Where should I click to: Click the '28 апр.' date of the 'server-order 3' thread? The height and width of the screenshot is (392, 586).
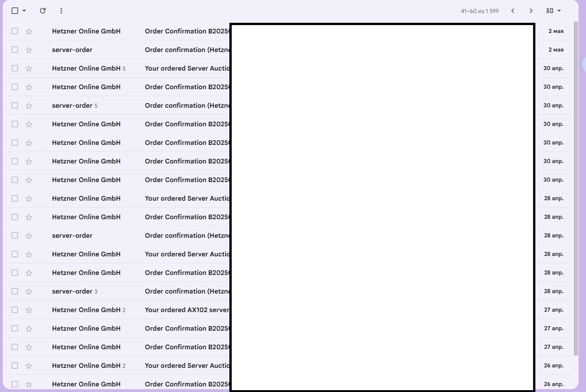click(553, 291)
